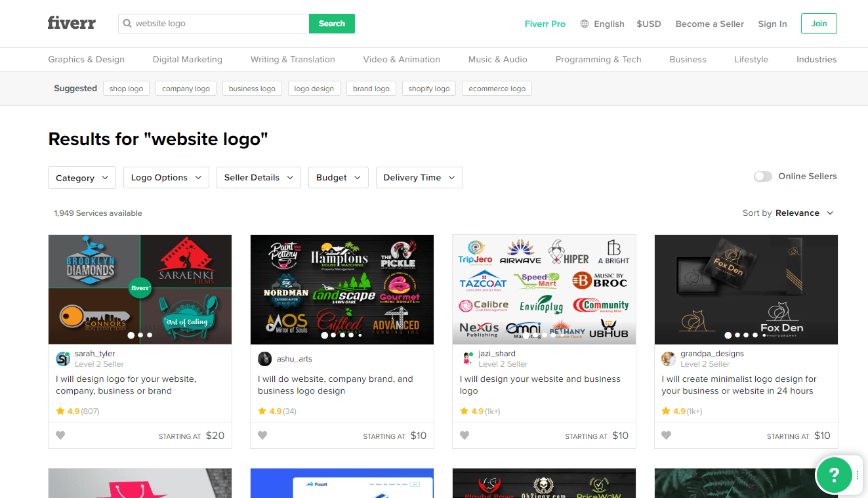Select the 'shop logo' suggested tag

point(126,89)
